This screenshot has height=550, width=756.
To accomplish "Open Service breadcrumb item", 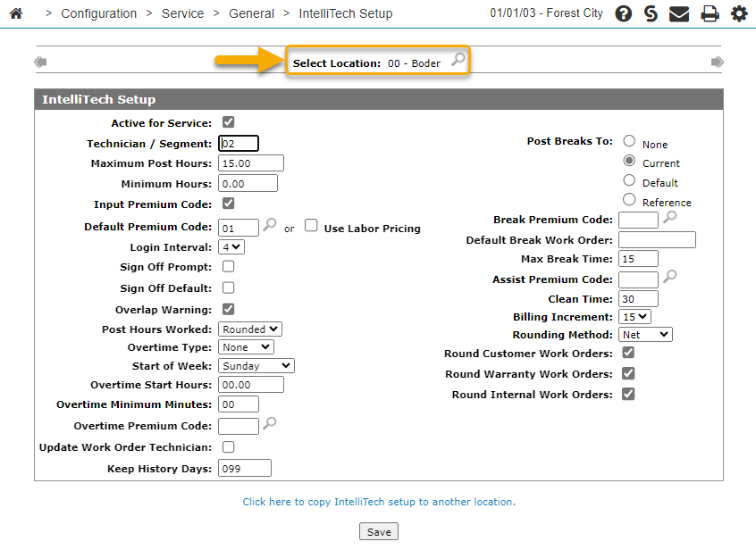I will pyautogui.click(x=182, y=13).
